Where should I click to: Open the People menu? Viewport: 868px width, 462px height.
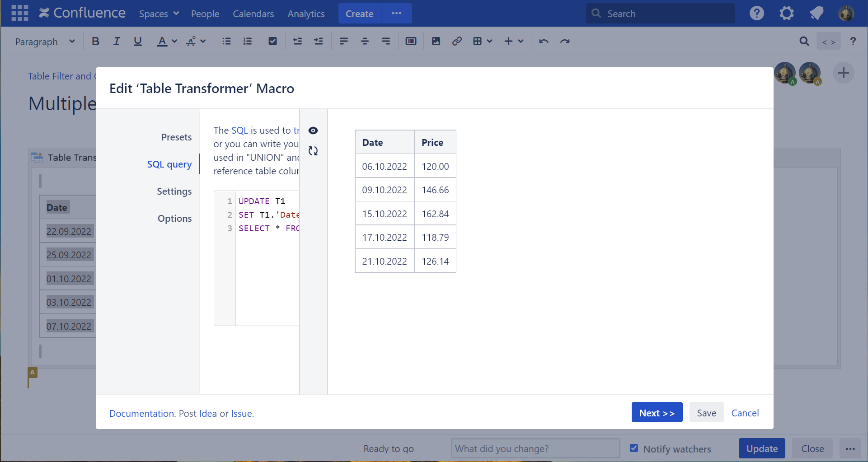point(205,14)
